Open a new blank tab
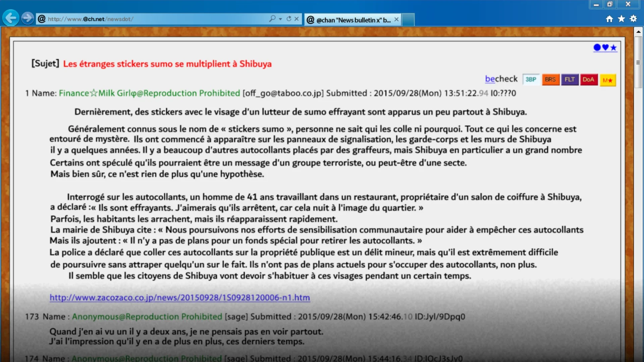Screen dimensions: 644x362 pyautogui.click(x=408, y=20)
